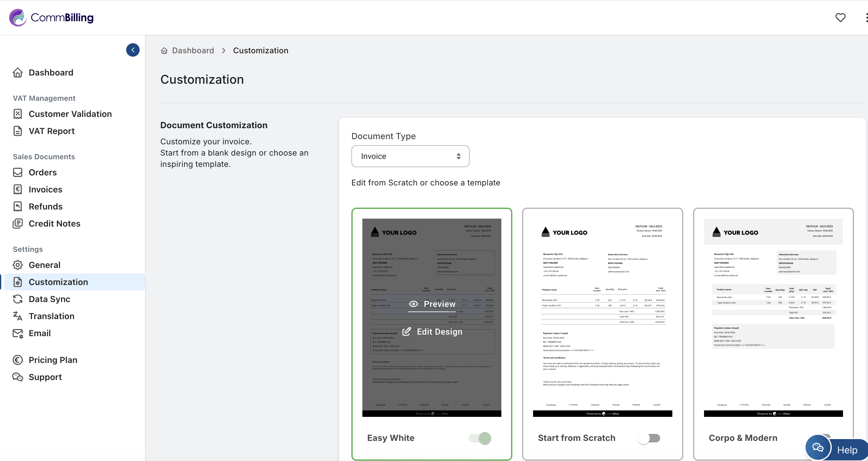Click the Support chat bubbles icon
The height and width of the screenshot is (461, 868).
click(x=17, y=377)
